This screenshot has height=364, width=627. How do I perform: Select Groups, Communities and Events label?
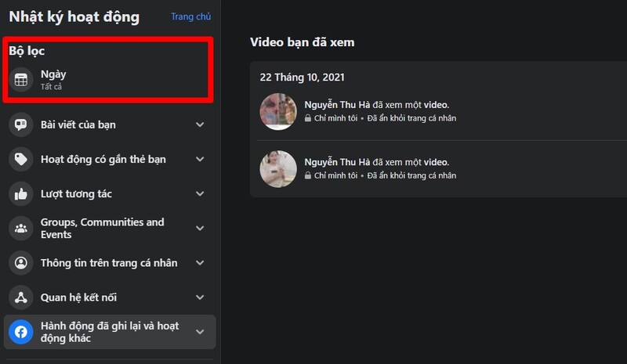pos(103,228)
